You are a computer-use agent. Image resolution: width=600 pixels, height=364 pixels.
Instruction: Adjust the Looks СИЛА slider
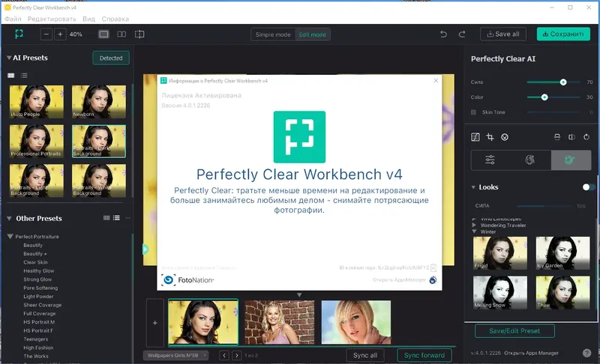click(546, 206)
